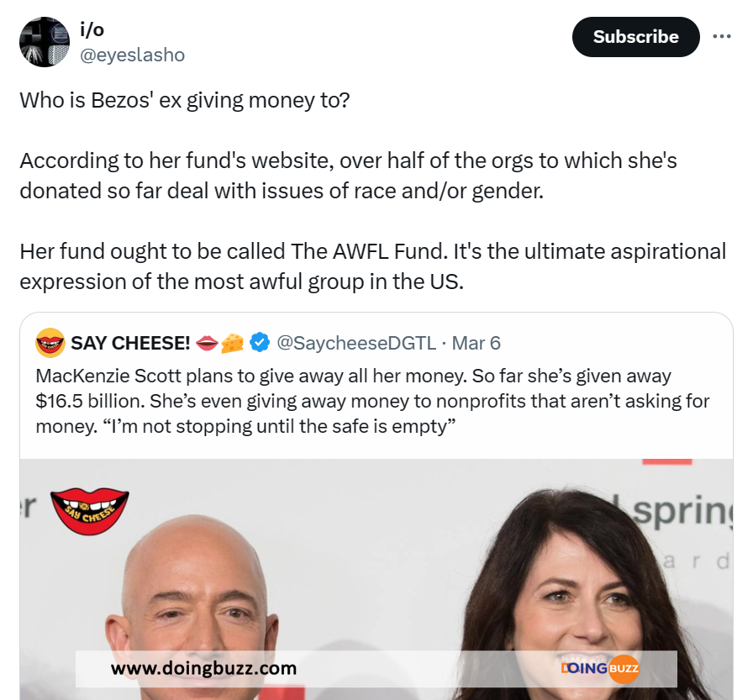Open the i/o profile avatar
The width and height of the screenshot is (753, 700).
click(45, 42)
